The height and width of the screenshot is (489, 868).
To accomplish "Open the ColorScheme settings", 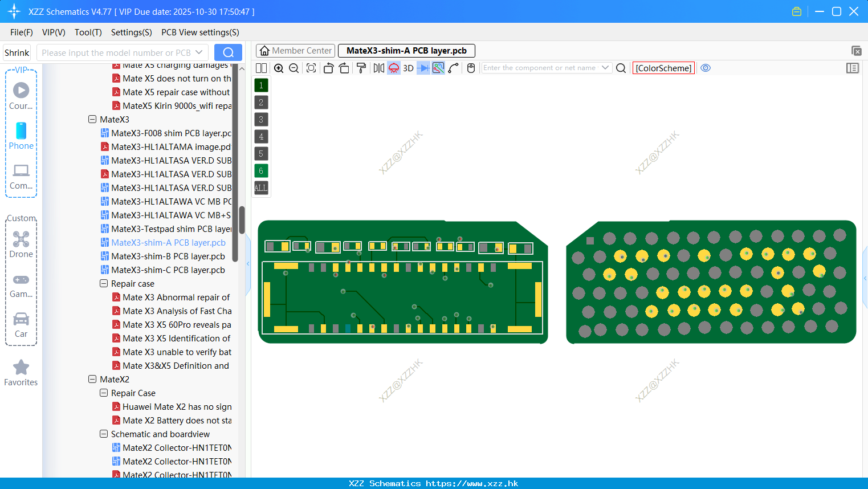I will point(663,68).
